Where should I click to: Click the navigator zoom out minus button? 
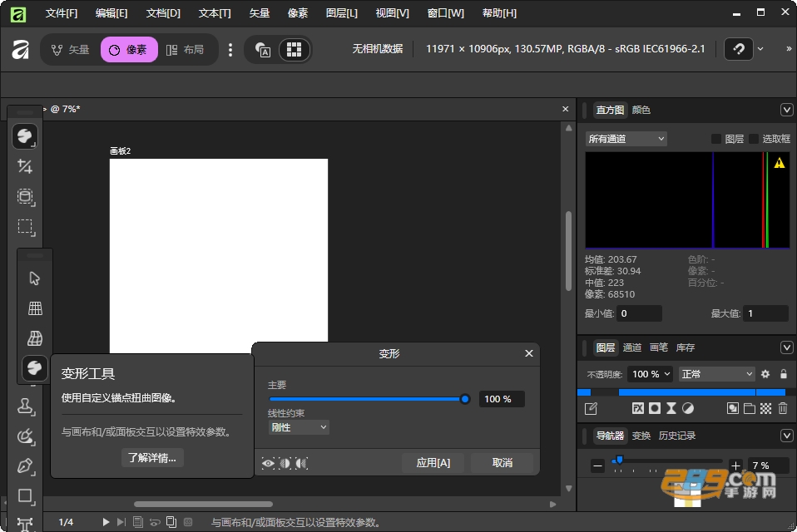pos(597,465)
